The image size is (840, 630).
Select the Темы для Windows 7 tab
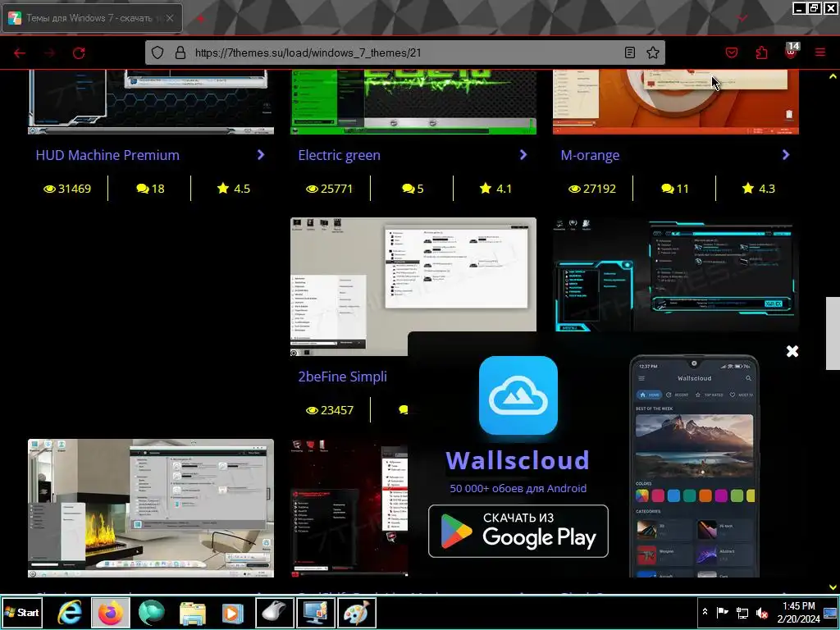pos(92,18)
